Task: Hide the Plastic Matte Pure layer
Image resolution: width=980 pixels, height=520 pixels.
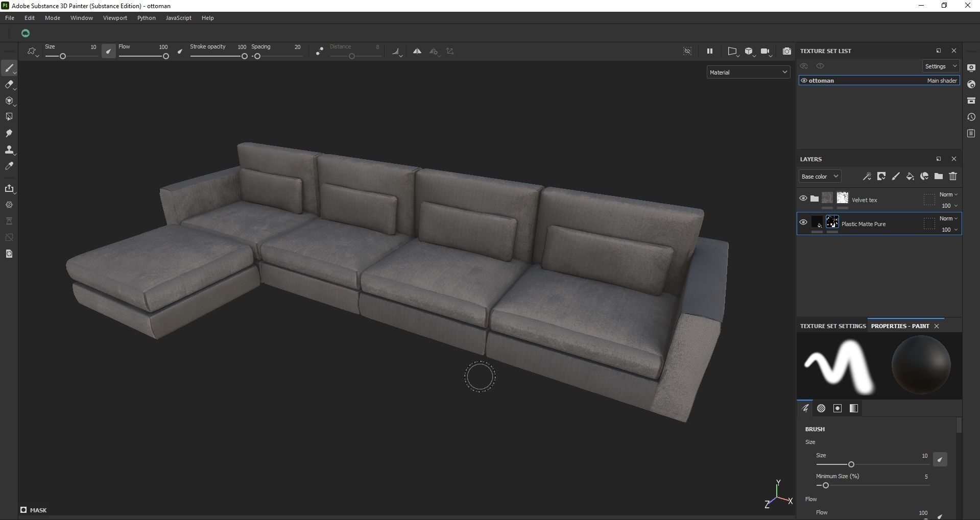Action: pyautogui.click(x=803, y=222)
